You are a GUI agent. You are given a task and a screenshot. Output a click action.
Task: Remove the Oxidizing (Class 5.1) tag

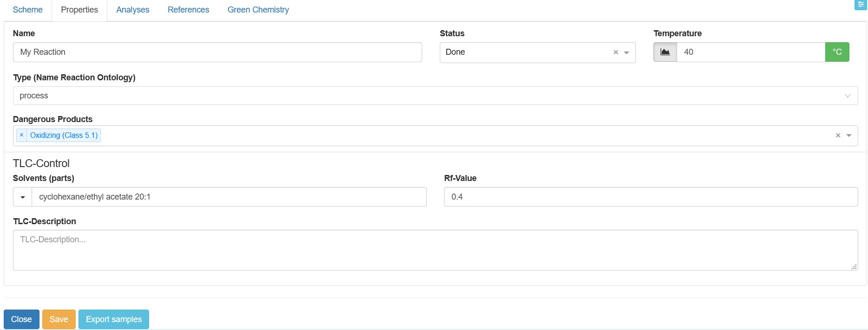pos(21,135)
